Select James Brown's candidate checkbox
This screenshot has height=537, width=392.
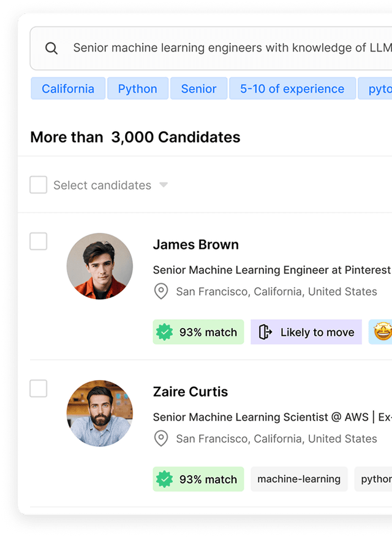tap(39, 242)
